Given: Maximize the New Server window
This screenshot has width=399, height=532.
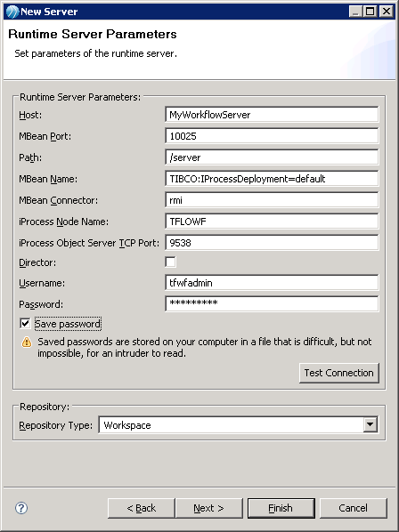Looking at the screenshot, I should (x=370, y=12).
